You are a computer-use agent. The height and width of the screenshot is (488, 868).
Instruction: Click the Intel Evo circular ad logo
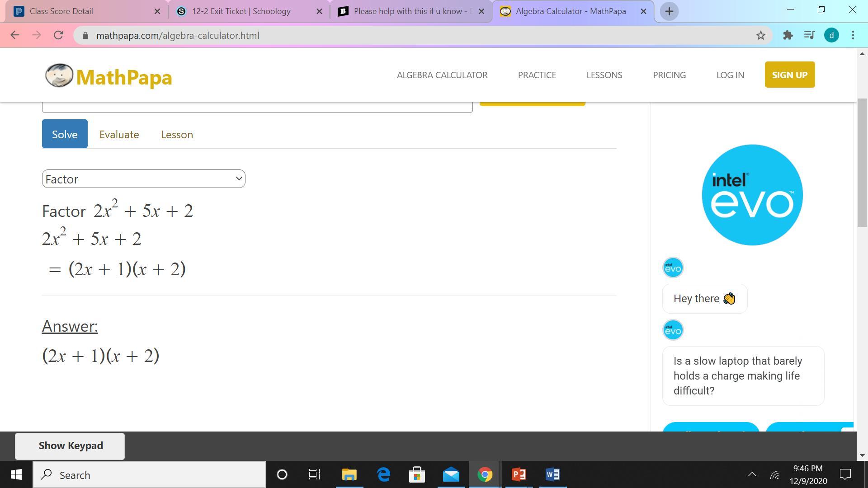click(x=752, y=195)
